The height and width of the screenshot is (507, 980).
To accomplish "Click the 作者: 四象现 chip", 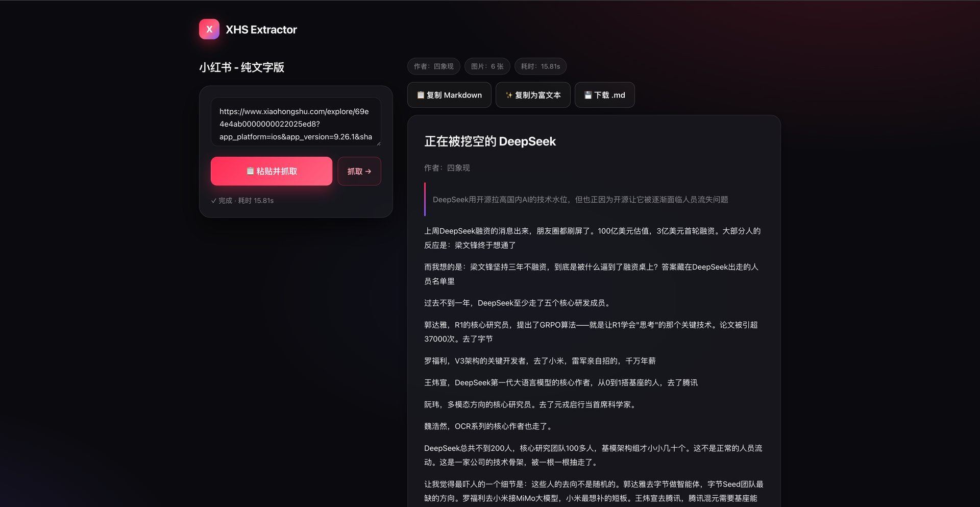I will click(x=434, y=66).
